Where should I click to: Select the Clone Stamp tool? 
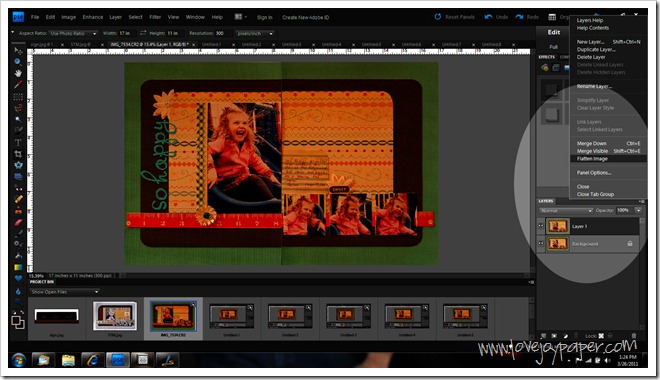[18, 210]
